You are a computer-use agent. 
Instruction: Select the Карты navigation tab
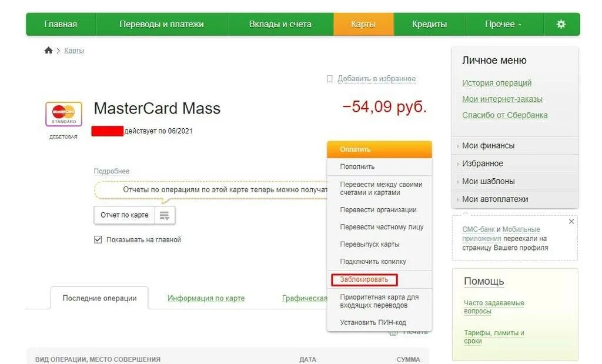tap(363, 24)
